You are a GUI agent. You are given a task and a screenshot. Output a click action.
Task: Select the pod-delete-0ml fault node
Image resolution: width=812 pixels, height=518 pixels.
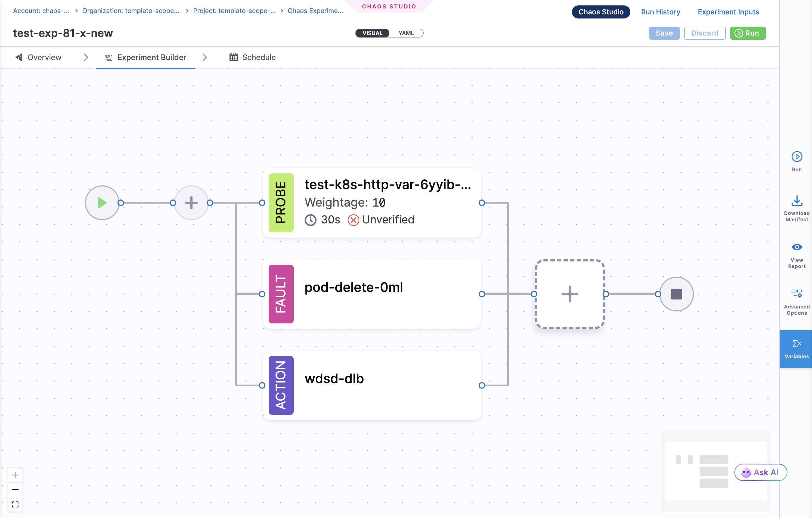coord(372,294)
